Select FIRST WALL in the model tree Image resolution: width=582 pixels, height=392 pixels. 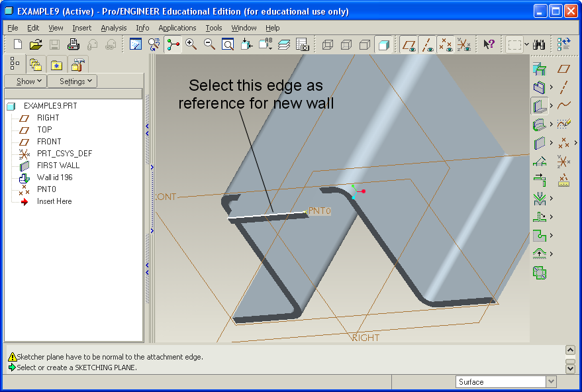click(58, 166)
